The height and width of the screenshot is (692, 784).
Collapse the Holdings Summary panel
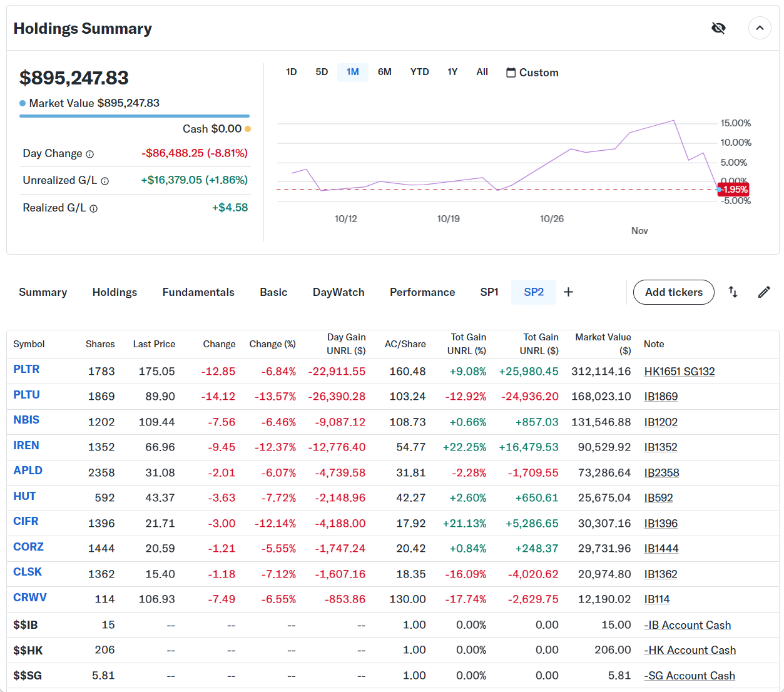[x=760, y=28]
